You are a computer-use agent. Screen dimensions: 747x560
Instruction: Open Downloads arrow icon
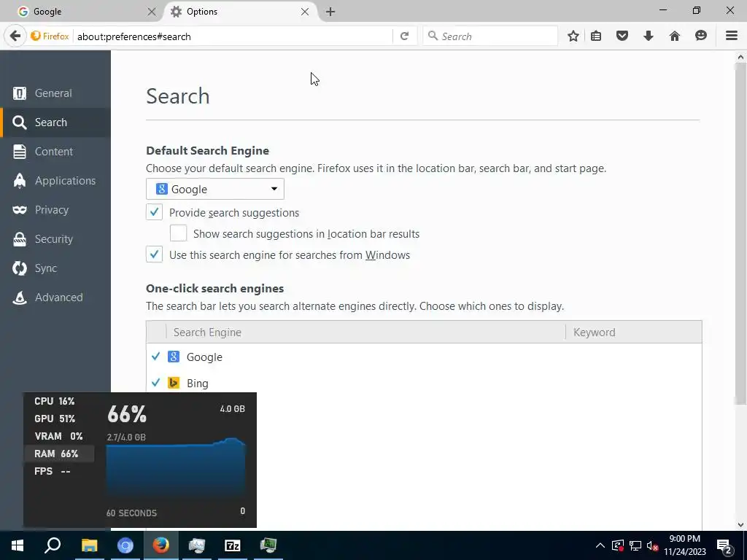[x=649, y=36]
